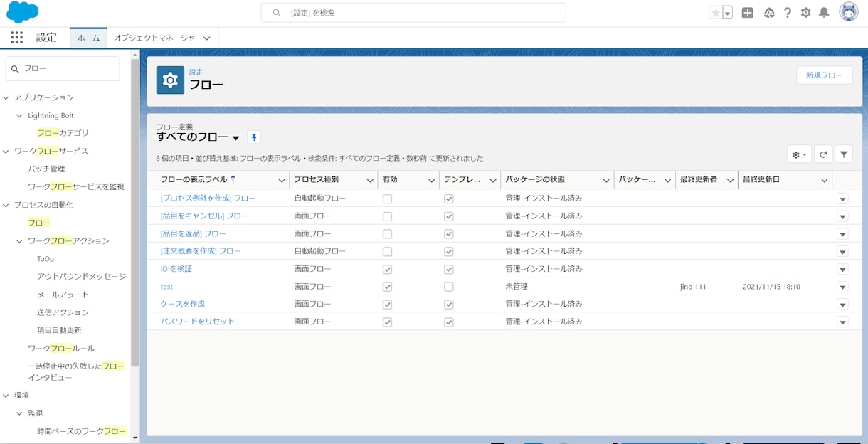Screen dimensions: 868x444
Task: Open the notifications bell icon
Action: (x=824, y=13)
